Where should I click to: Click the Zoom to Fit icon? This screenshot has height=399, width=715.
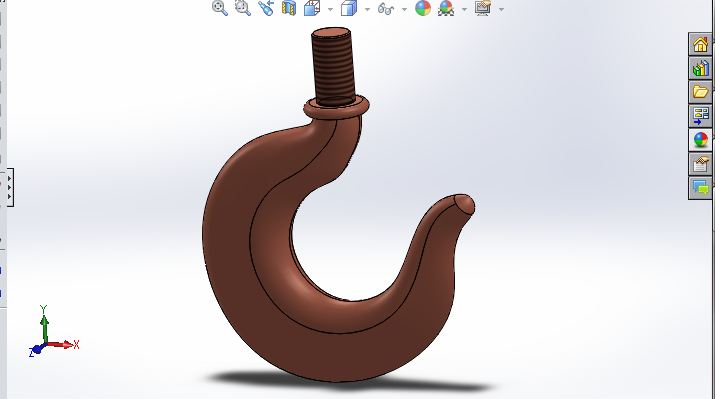point(220,8)
